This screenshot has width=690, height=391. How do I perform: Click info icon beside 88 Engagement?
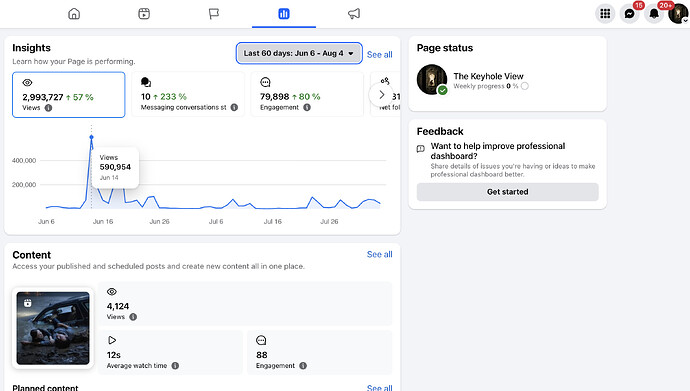[x=303, y=365]
